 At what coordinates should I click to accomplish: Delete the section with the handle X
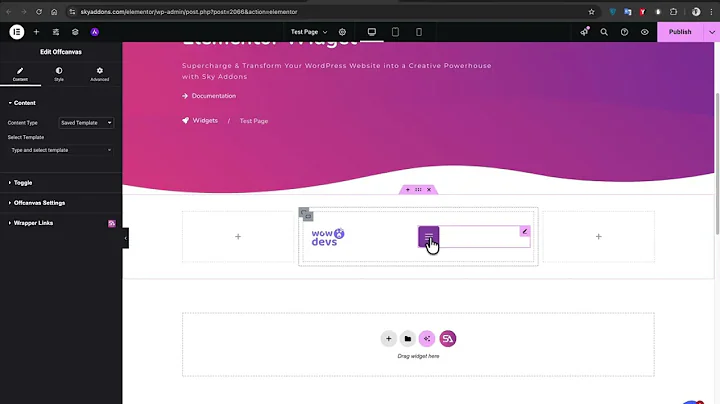(x=429, y=190)
